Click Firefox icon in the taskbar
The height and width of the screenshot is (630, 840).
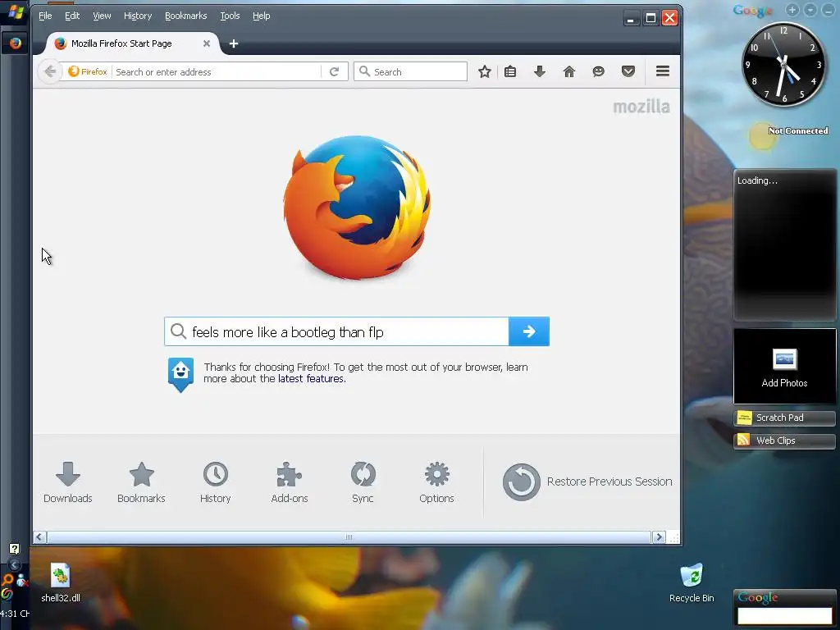tap(15, 43)
